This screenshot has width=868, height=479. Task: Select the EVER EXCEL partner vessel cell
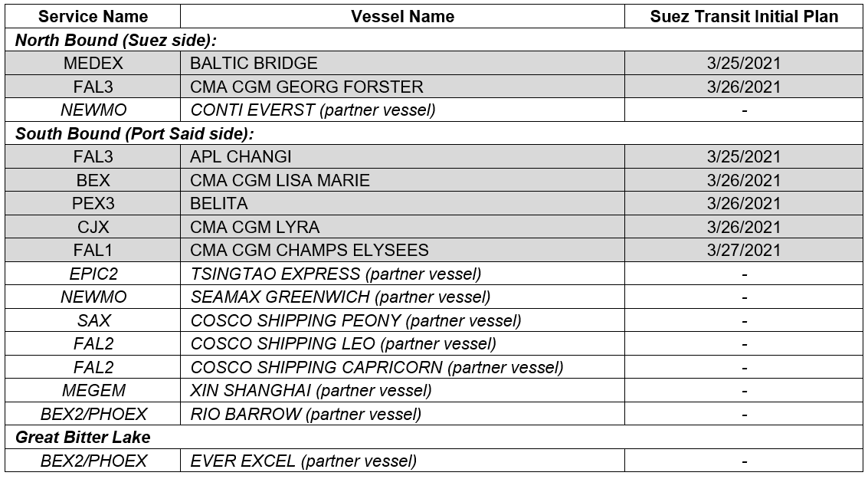[x=402, y=461]
